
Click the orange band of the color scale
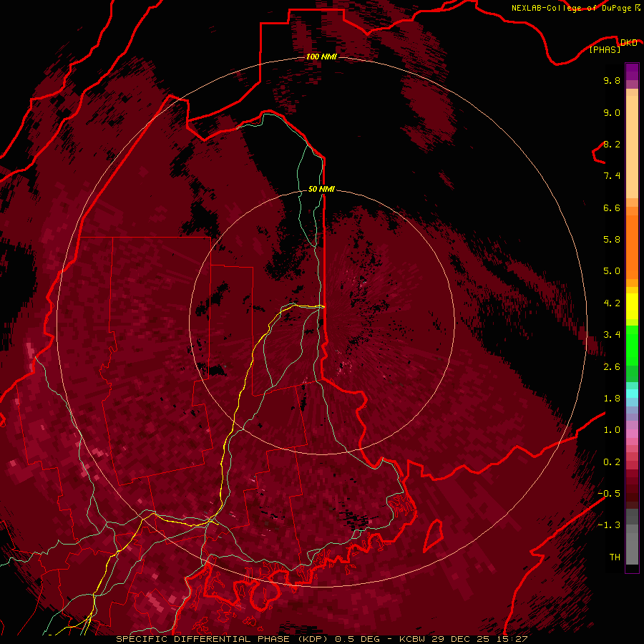pyautogui.click(x=632, y=248)
